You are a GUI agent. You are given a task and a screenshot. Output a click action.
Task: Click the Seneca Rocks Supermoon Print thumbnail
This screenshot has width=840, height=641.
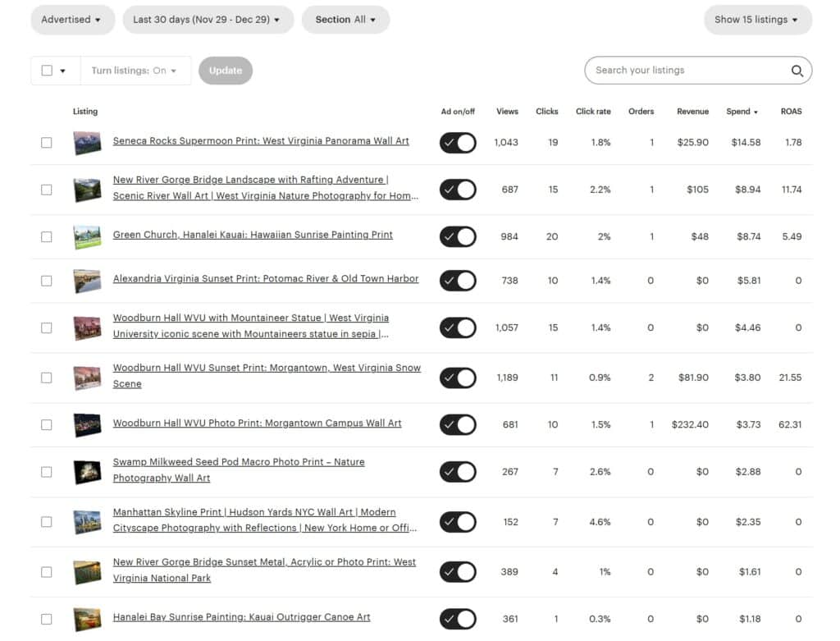click(86, 142)
